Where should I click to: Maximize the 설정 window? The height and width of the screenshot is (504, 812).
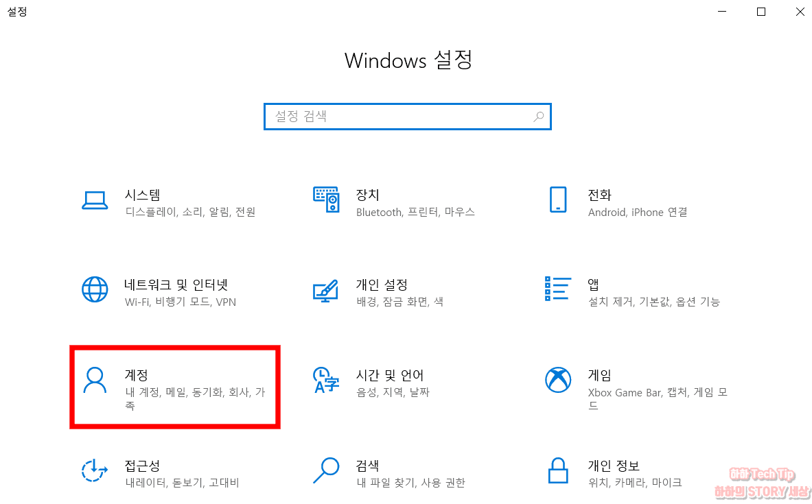(x=761, y=12)
